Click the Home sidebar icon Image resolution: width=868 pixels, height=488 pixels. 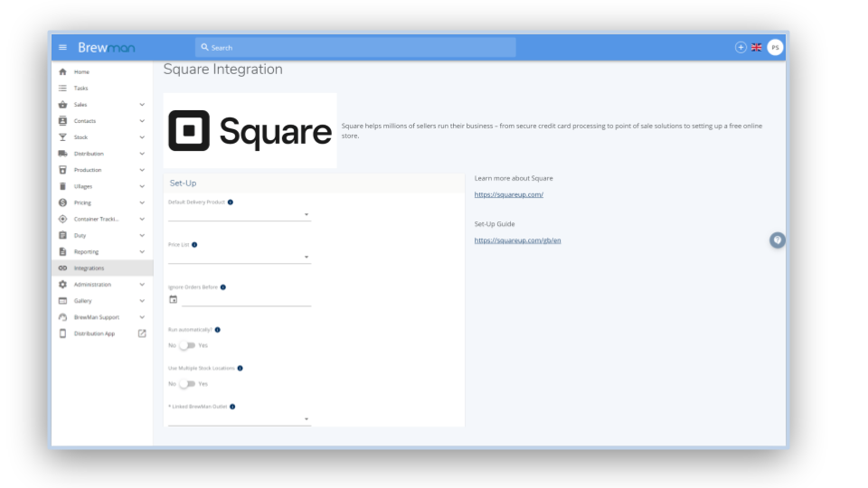pos(62,72)
